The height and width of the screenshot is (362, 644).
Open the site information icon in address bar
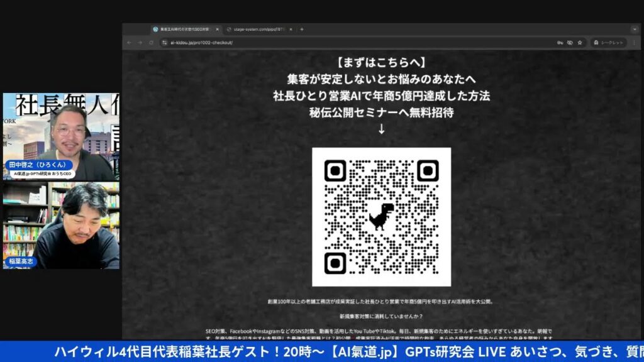pyautogui.click(x=164, y=43)
